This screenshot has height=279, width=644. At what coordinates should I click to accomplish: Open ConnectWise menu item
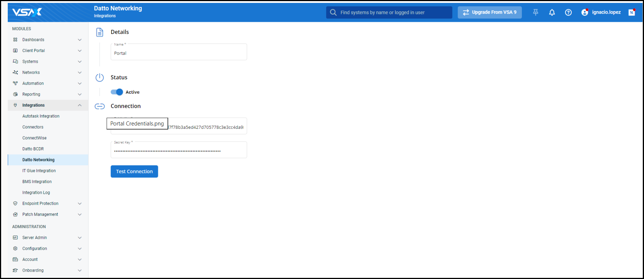pyautogui.click(x=48, y=138)
